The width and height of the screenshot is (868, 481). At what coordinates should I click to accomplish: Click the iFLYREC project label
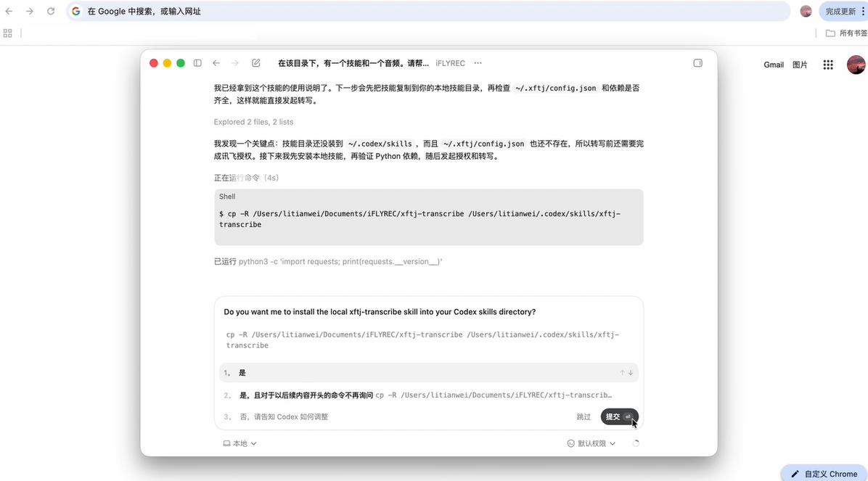coord(450,63)
